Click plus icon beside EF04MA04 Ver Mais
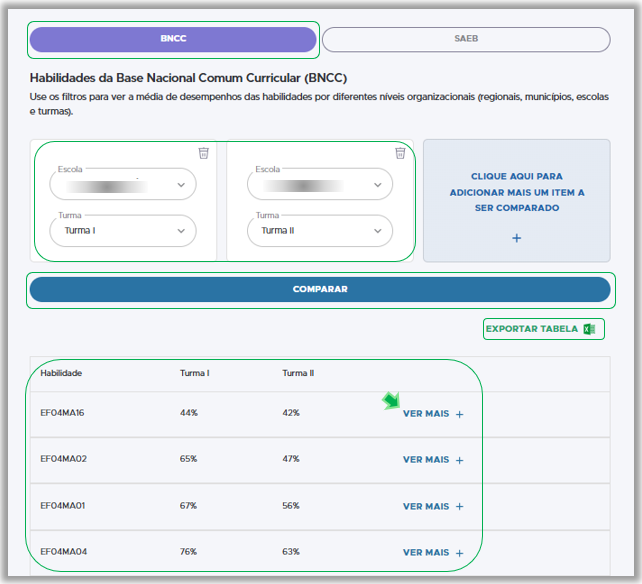The width and height of the screenshot is (642, 584). [459, 553]
